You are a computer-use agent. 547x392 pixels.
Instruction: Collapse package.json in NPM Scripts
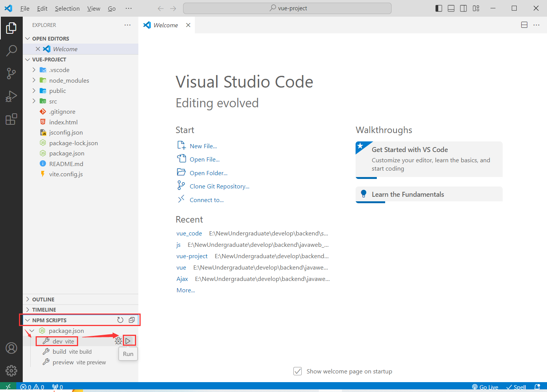(32, 331)
